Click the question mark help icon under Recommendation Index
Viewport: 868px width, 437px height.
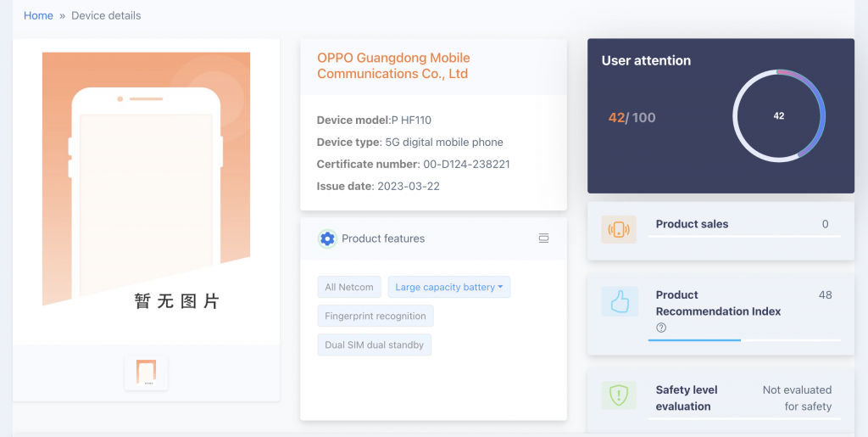661,328
